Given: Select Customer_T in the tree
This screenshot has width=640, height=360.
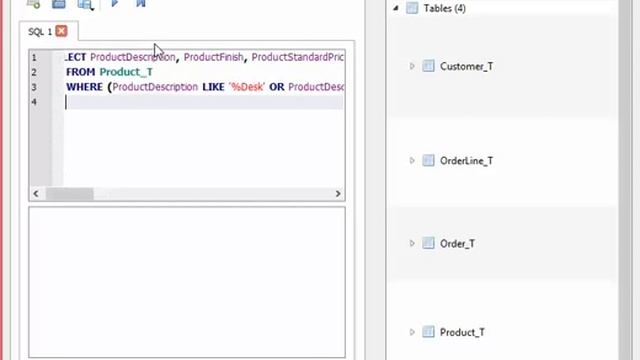Looking at the screenshot, I should pyautogui.click(x=466, y=67).
